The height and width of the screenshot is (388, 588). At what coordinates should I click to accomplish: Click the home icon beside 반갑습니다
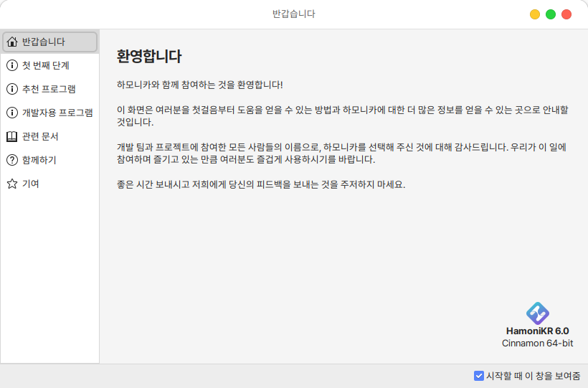(12, 42)
